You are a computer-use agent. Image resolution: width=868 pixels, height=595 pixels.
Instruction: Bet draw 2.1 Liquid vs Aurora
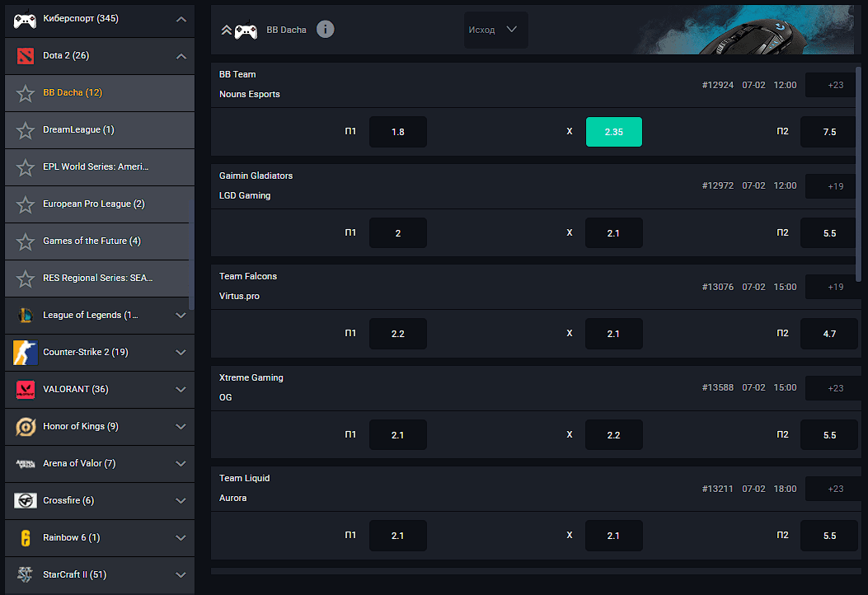click(x=613, y=536)
